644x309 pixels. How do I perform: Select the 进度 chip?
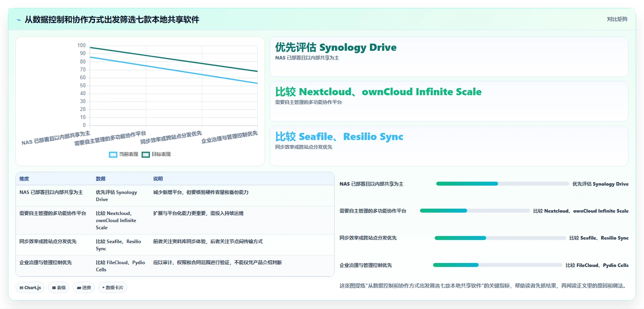click(x=84, y=288)
